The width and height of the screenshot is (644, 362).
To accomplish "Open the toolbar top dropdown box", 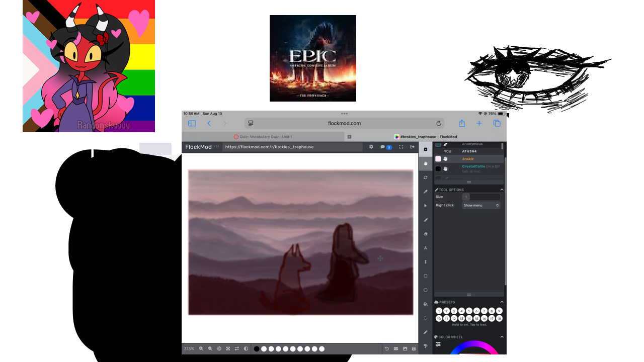I will point(426,149).
